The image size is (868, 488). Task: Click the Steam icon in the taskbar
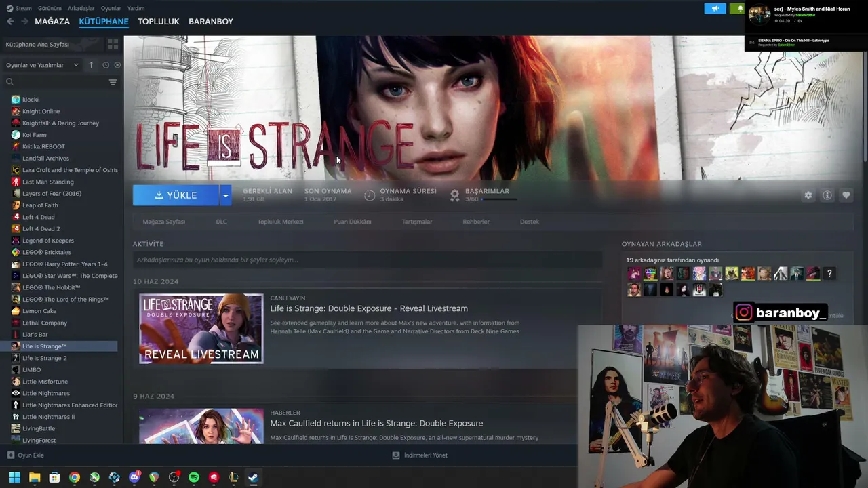pos(253,477)
